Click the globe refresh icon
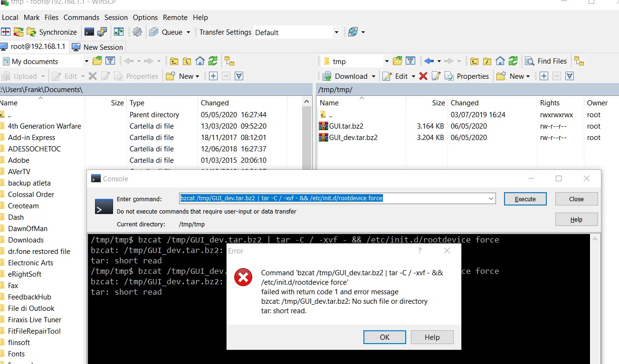 (352, 32)
